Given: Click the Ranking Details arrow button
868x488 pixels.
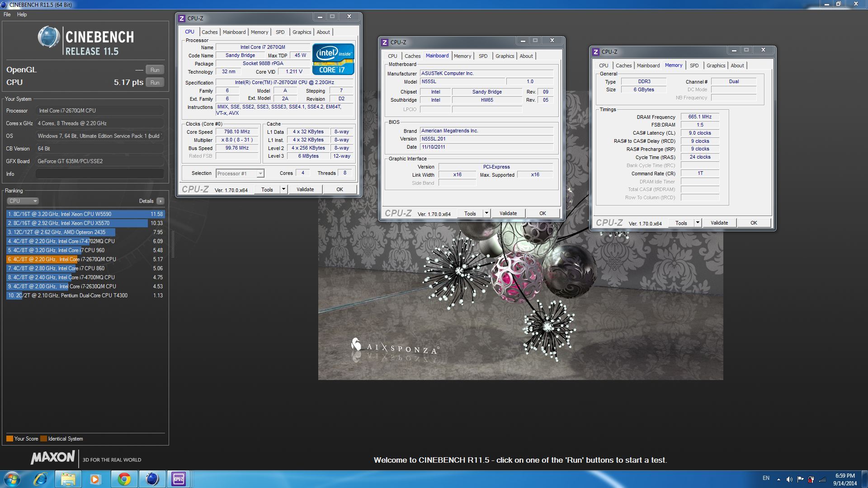Looking at the screenshot, I should [x=160, y=201].
